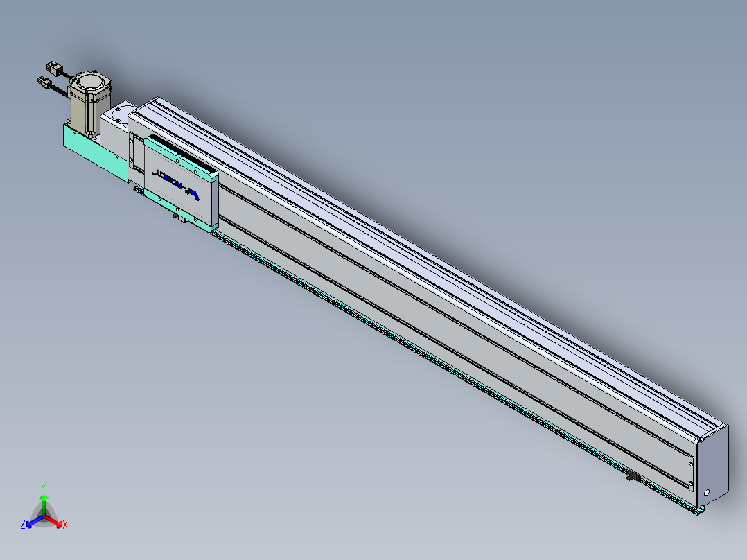747x560 pixels.
Task: Select the small sensor under the carriage
Action: (181, 219)
